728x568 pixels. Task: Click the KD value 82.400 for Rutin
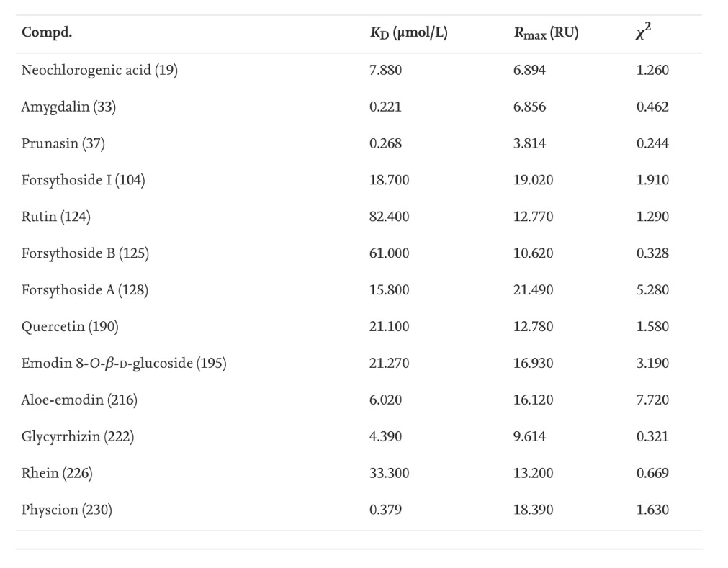389,217
